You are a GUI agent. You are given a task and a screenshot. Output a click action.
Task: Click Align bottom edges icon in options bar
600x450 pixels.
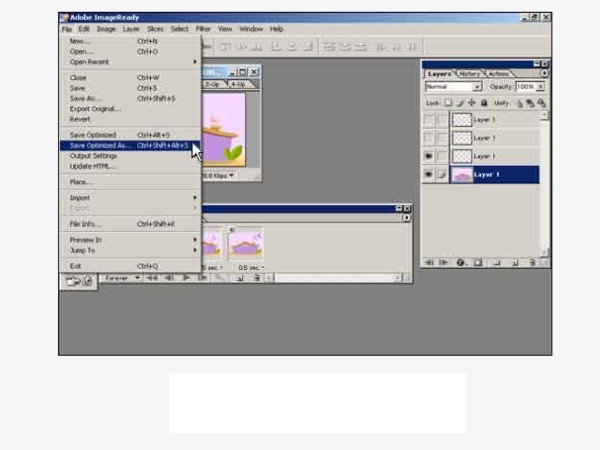tap(258, 47)
